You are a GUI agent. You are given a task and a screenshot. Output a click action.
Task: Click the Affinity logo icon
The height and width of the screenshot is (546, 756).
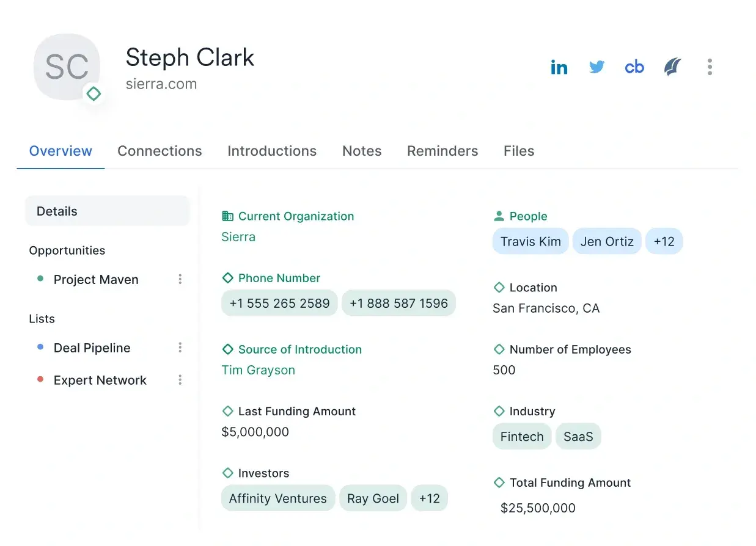[x=672, y=67]
